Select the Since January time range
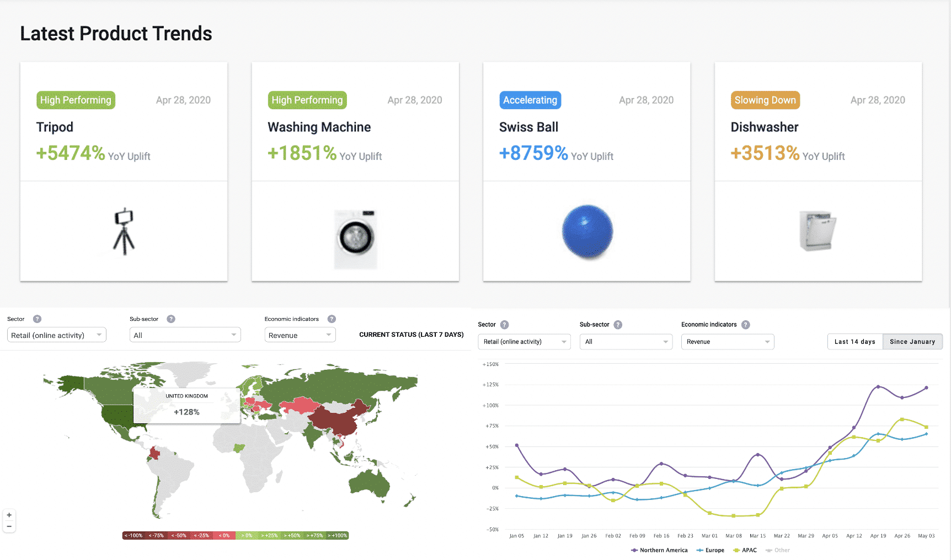This screenshot has height=560, width=951. [x=912, y=342]
